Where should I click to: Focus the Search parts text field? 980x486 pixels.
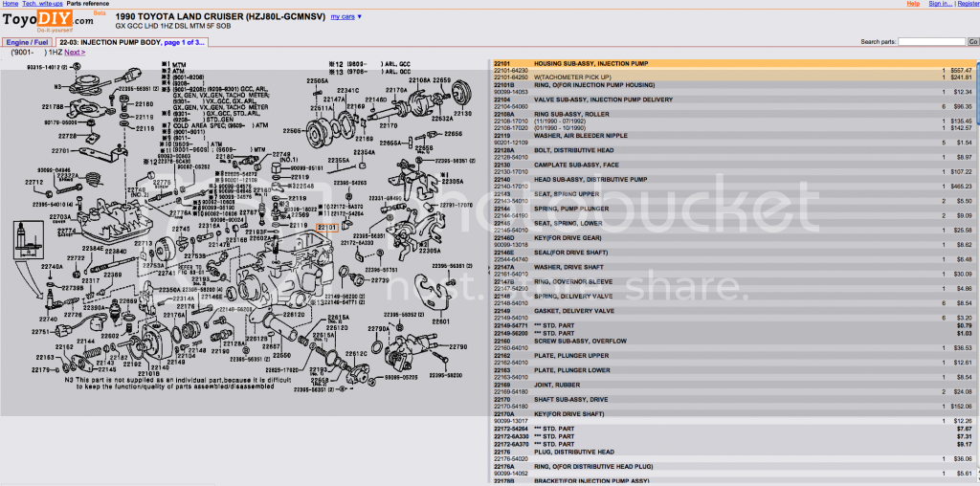931,42
